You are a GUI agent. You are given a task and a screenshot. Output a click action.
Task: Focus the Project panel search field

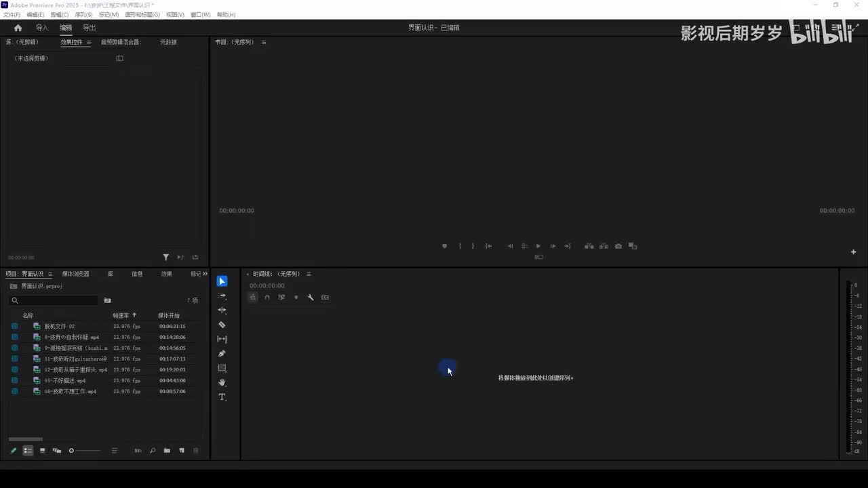click(x=54, y=300)
